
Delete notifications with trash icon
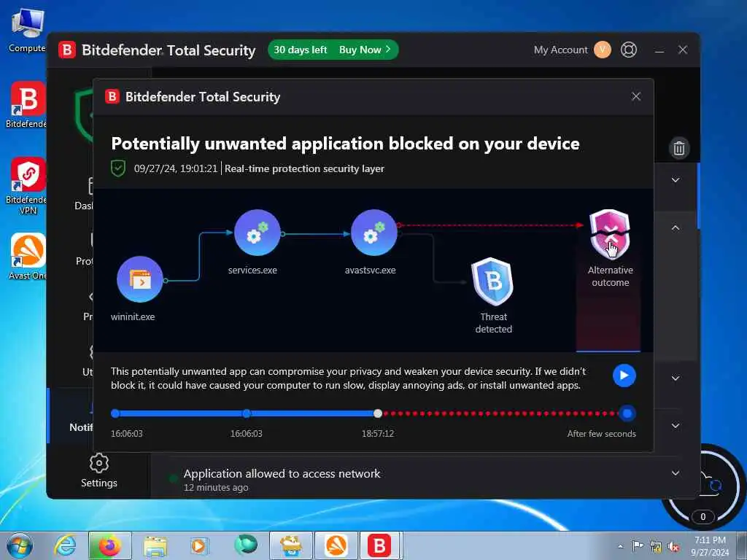(x=679, y=148)
